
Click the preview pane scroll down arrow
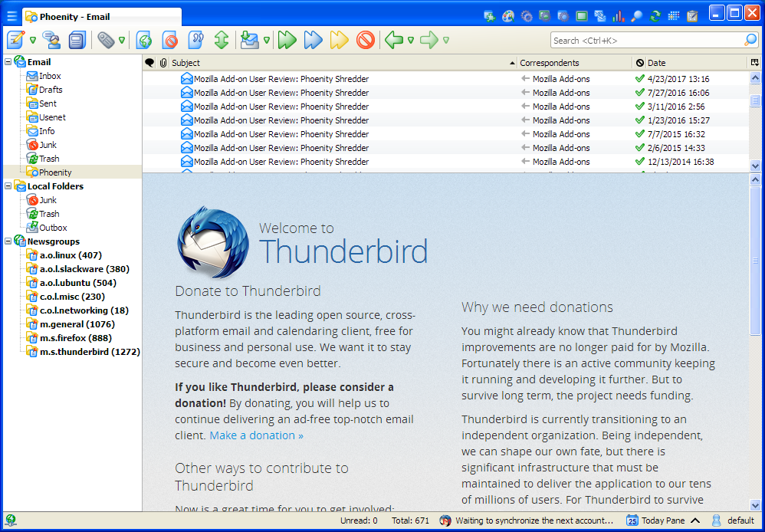tap(755, 505)
